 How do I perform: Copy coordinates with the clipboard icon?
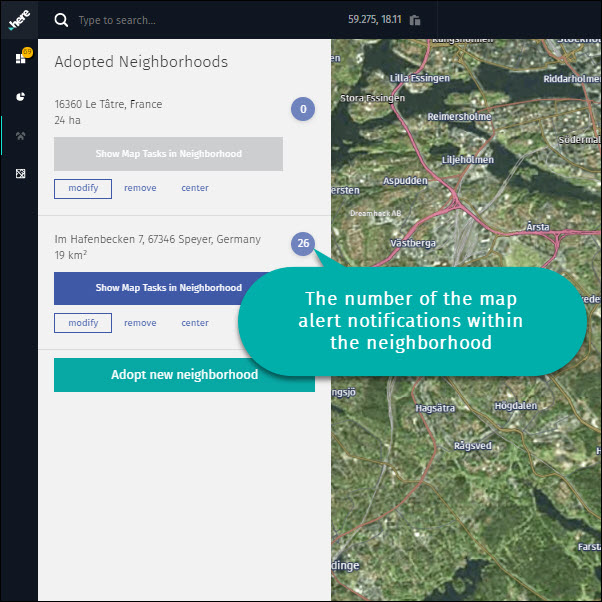[x=415, y=20]
